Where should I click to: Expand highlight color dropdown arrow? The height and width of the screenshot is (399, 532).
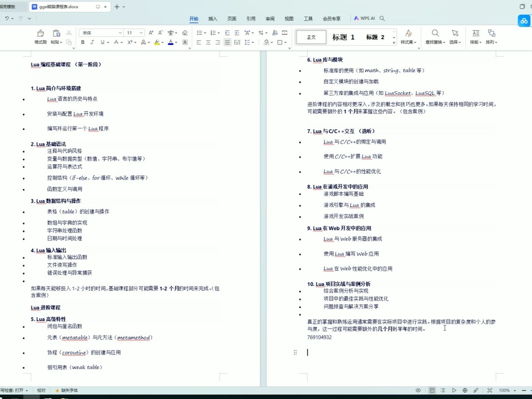163,42
